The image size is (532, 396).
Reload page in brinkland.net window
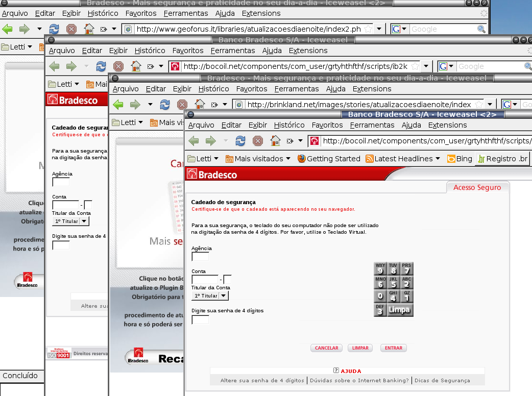165,105
